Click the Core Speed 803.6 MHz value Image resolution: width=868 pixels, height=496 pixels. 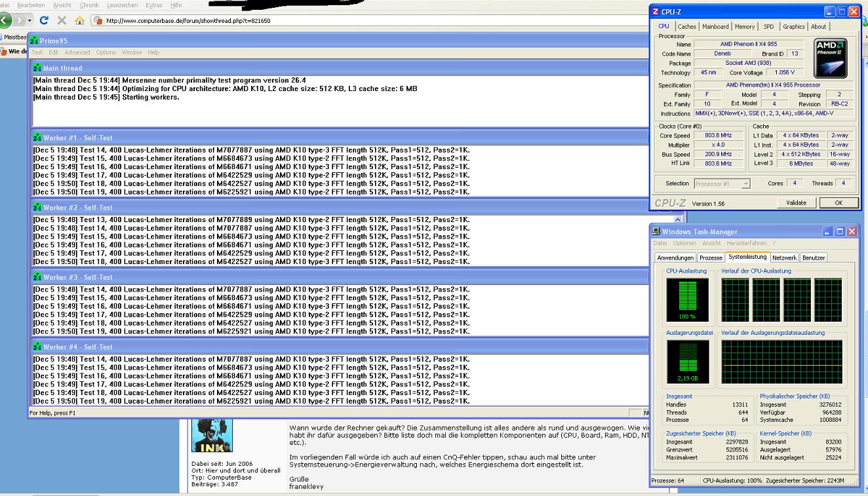coord(719,136)
